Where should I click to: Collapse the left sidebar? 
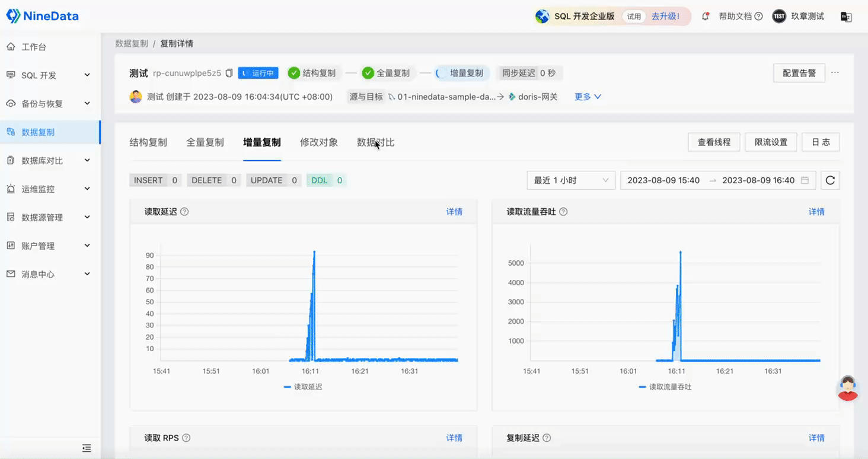[87, 448]
